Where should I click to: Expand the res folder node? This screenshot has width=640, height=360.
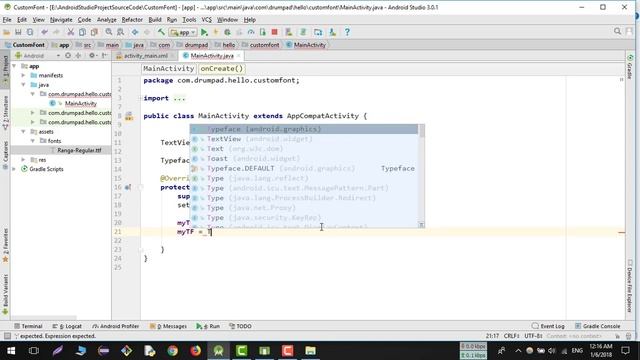coord(23,160)
